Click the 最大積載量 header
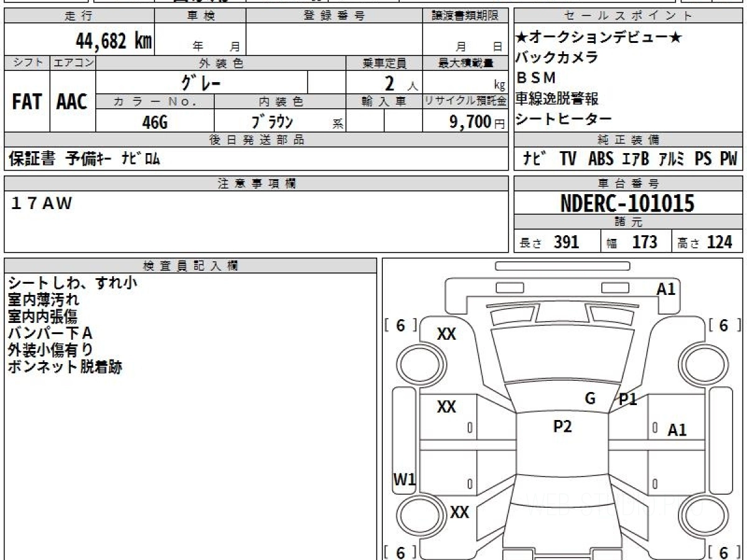The width and height of the screenshot is (747, 560). pos(465,63)
